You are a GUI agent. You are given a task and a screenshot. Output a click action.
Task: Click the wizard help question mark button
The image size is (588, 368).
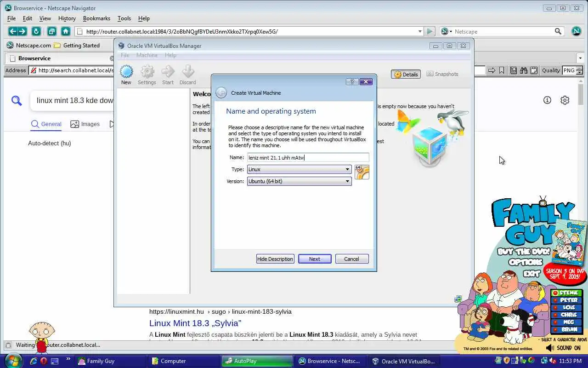click(352, 81)
